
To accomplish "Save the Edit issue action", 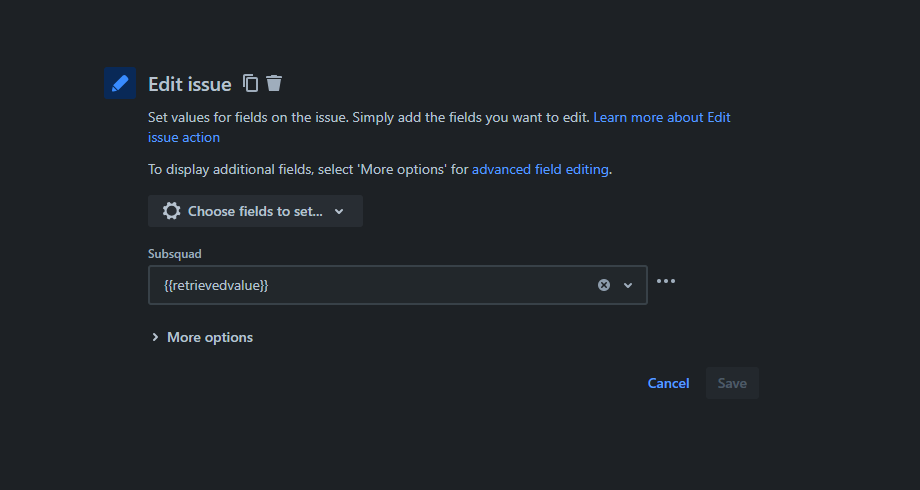I will point(732,383).
